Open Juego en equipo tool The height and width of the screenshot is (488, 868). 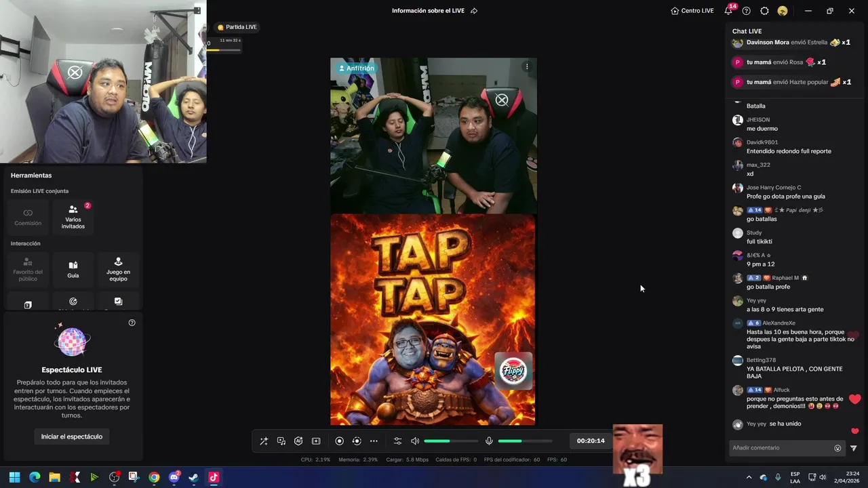click(118, 269)
